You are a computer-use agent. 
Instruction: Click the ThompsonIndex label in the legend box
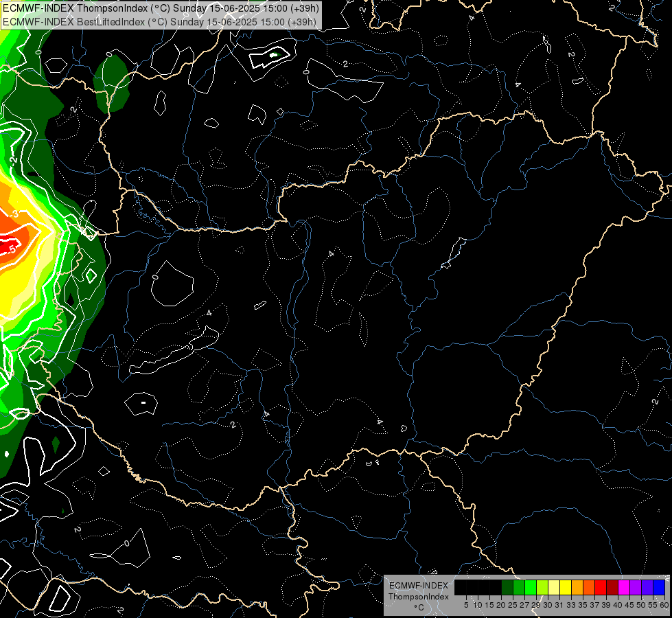coord(419,597)
